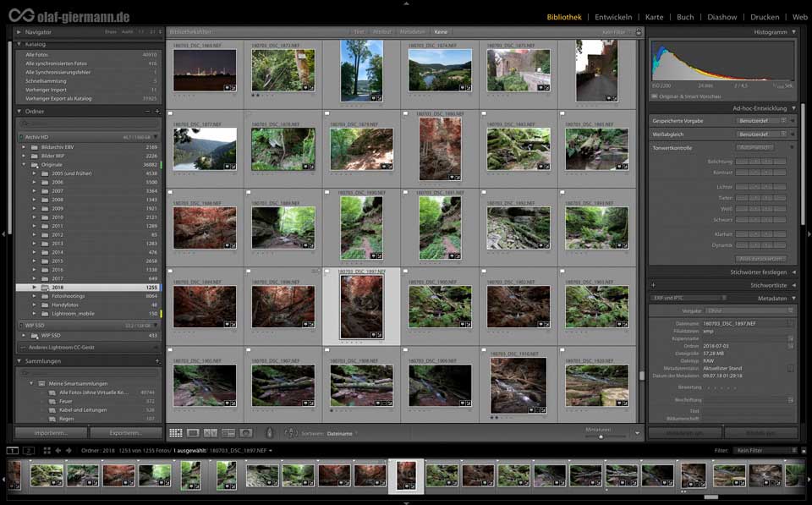Open the Entwickeln module
812x505 pixels.
pyautogui.click(x=612, y=17)
